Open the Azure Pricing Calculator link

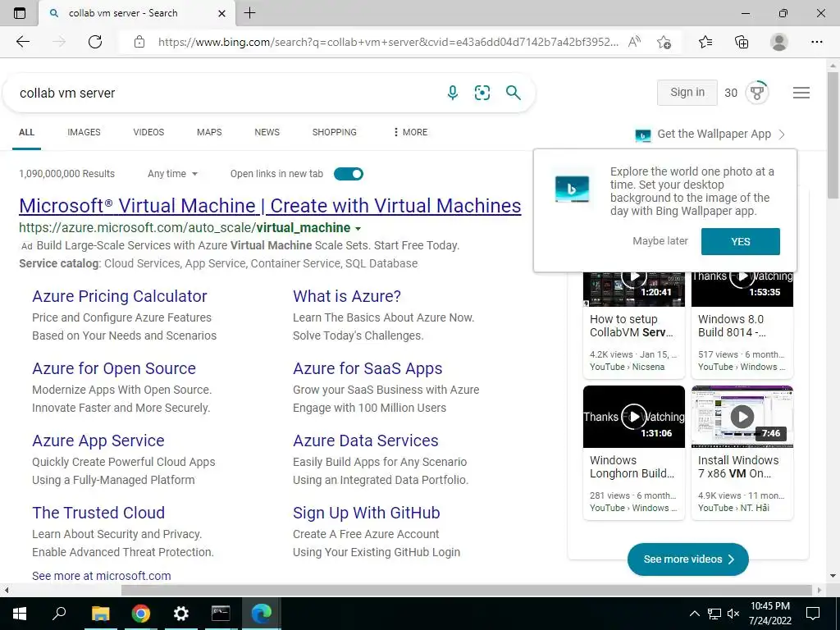click(120, 296)
